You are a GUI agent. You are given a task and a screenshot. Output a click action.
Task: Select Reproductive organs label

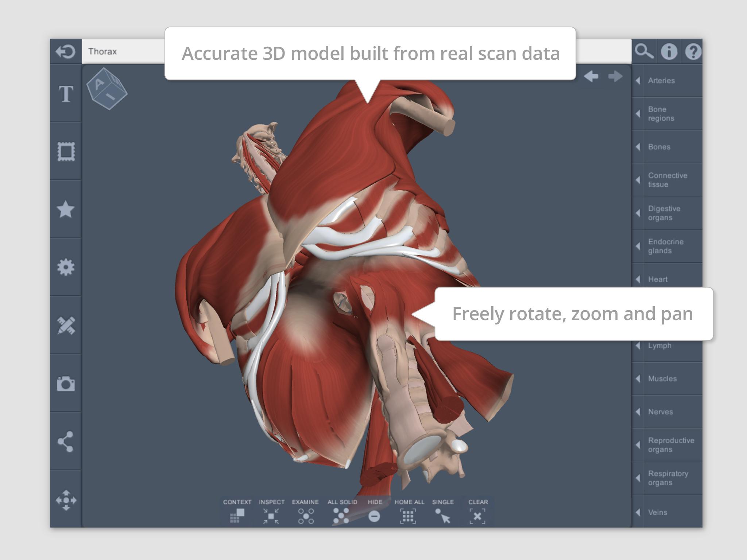pyautogui.click(x=671, y=445)
